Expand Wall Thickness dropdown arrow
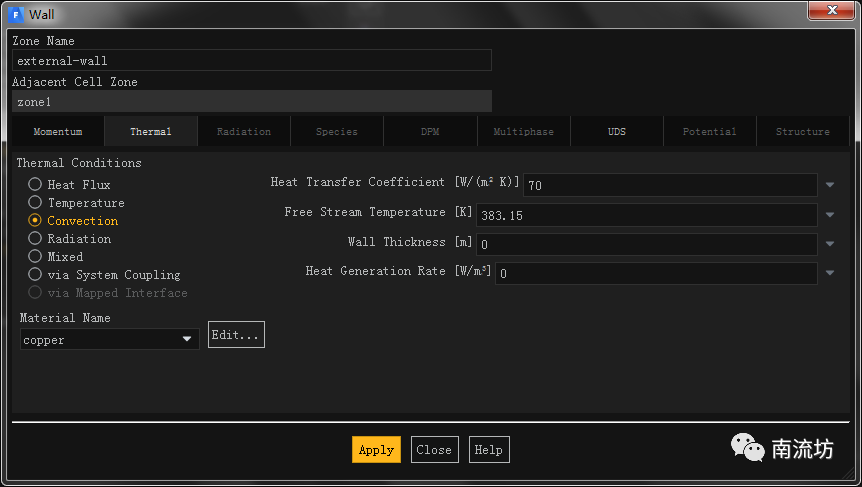The image size is (862, 487). tap(830, 244)
